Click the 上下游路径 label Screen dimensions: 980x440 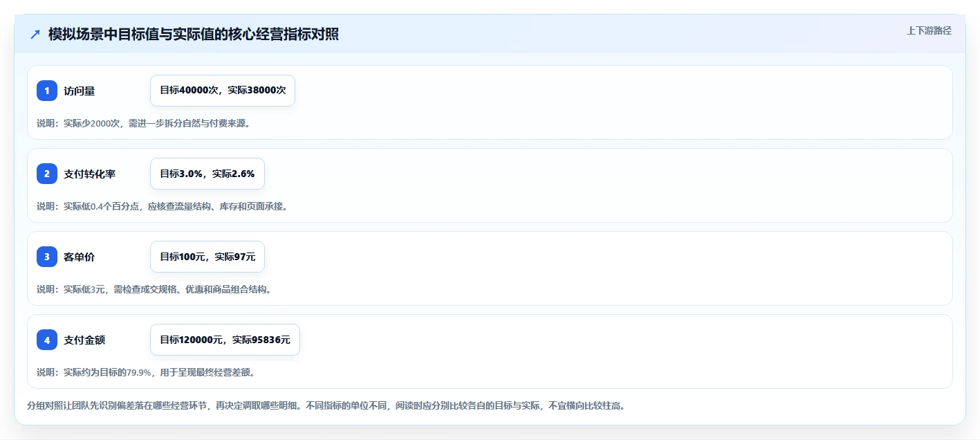tap(929, 30)
